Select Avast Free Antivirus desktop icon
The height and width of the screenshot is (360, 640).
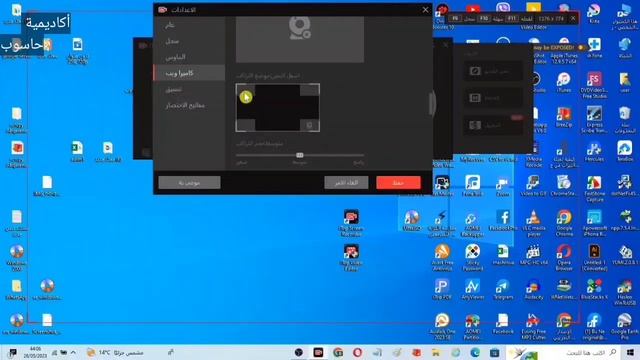tap(442, 258)
